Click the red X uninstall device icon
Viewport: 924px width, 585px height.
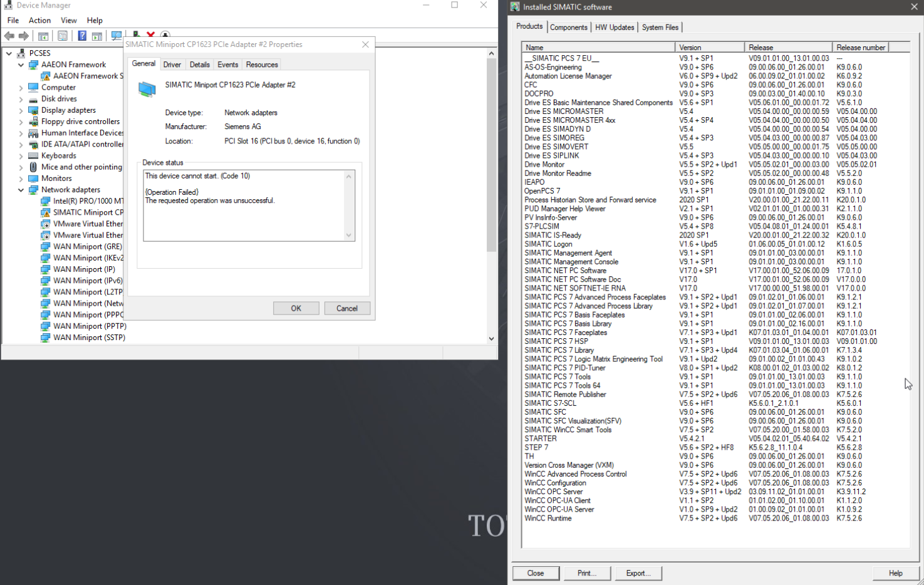pos(151,35)
